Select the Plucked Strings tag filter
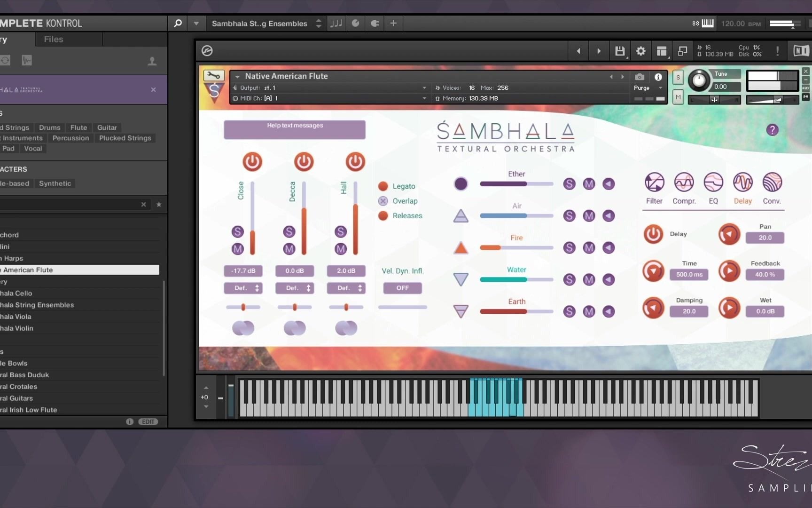Image resolution: width=812 pixels, height=508 pixels. click(x=125, y=138)
